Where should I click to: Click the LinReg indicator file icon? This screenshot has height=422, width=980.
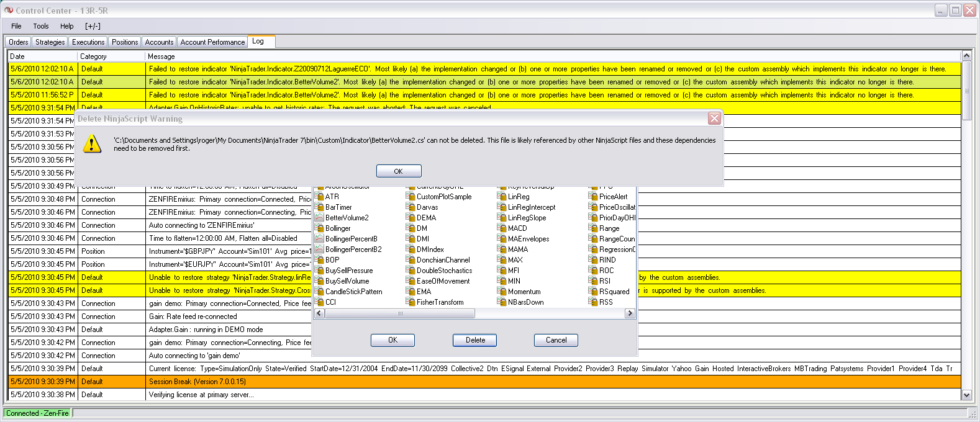502,197
